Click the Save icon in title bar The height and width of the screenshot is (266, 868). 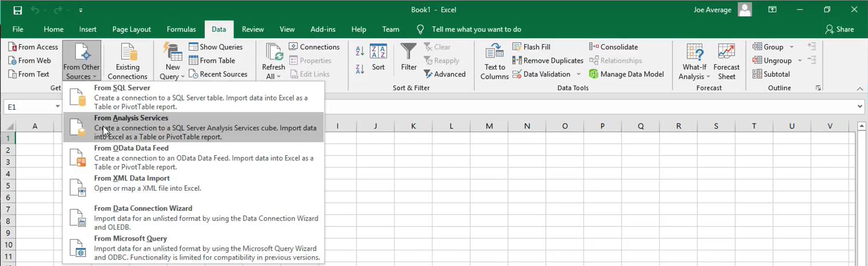click(17, 10)
